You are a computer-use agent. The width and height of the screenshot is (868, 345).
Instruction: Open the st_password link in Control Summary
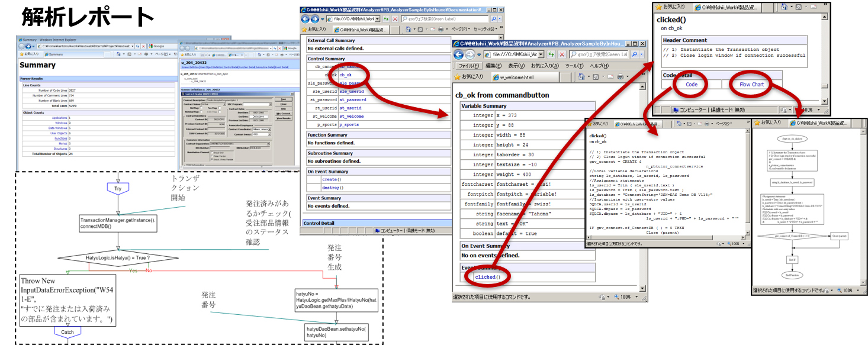pos(352,100)
